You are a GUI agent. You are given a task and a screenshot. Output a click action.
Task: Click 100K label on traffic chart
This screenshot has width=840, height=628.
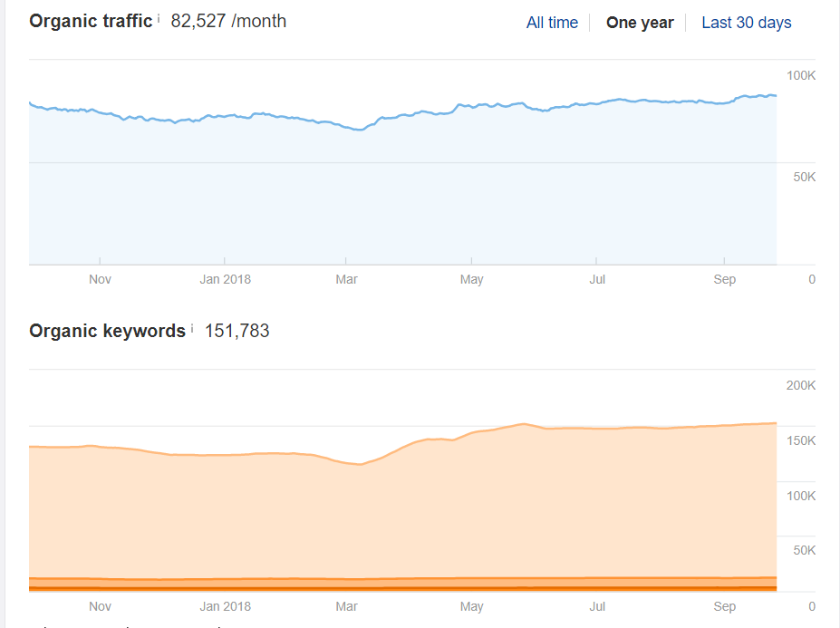tap(801, 75)
